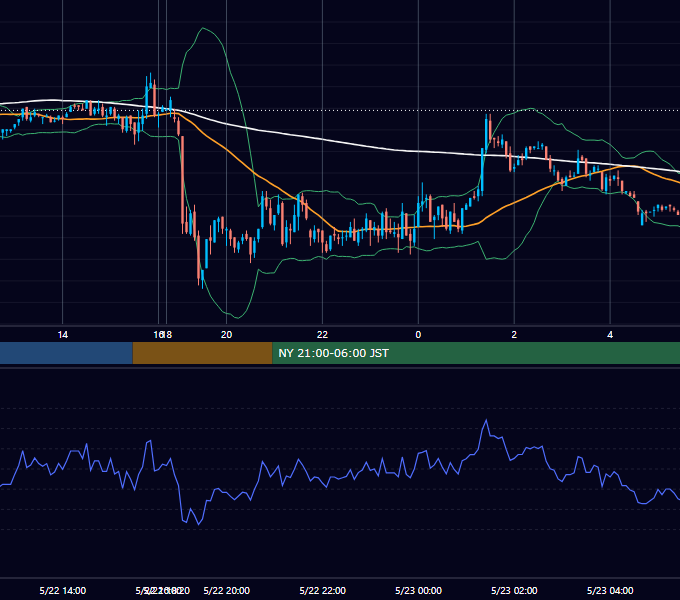This screenshot has height=600, width=680.
Task: Click the upper Bollinger band peak before 20
Action: [203, 29]
